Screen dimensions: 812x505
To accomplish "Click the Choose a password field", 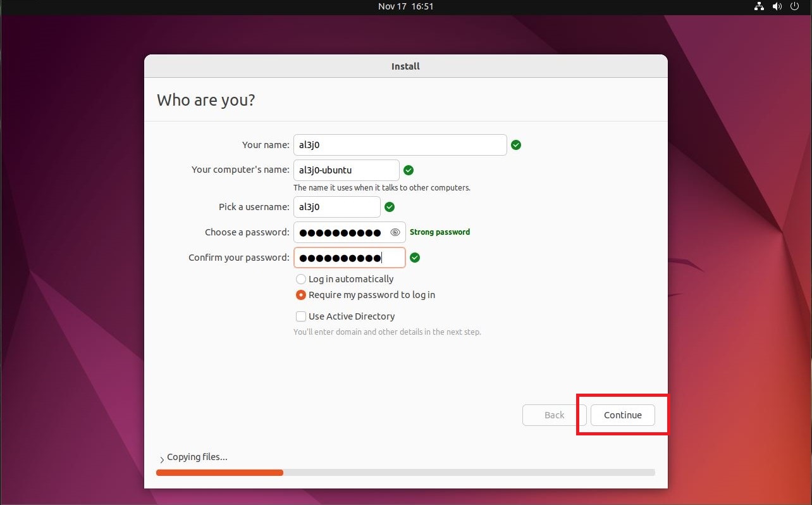I will point(350,232).
